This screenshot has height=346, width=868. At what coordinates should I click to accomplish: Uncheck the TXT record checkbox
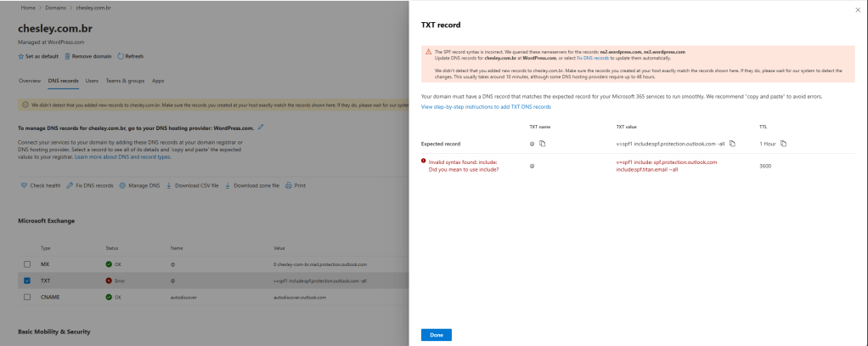click(28, 281)
